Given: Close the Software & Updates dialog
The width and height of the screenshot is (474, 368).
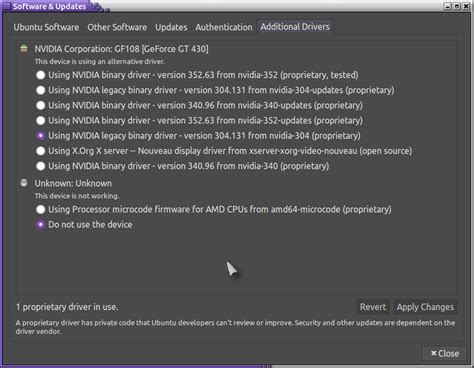Looking at the screenshot, I should tap(445, 353).
